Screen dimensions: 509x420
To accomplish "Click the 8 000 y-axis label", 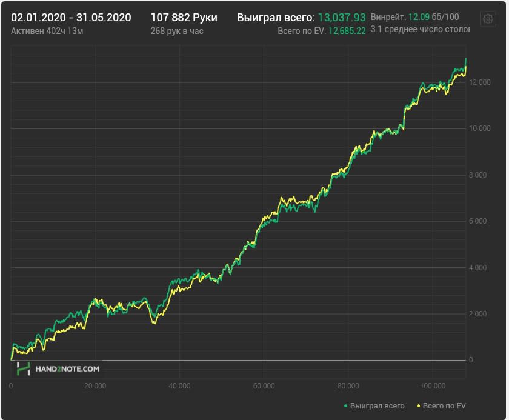I will [477, 175].
